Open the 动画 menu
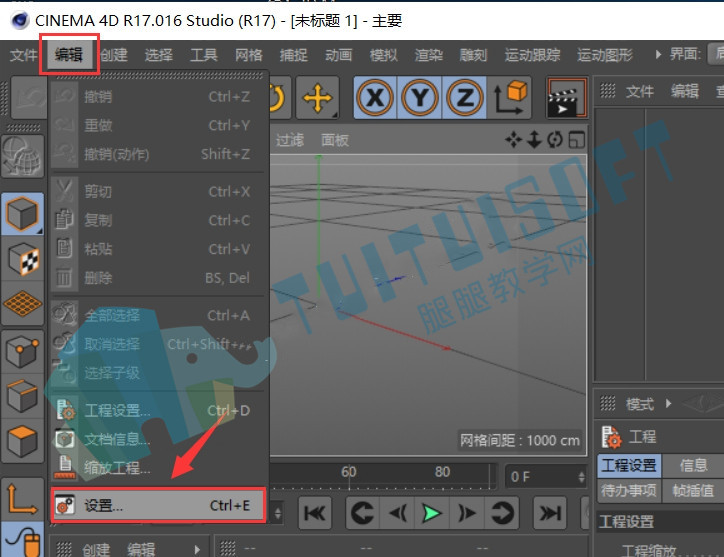Viewport: 724px width, 557px height. (339, 55)
